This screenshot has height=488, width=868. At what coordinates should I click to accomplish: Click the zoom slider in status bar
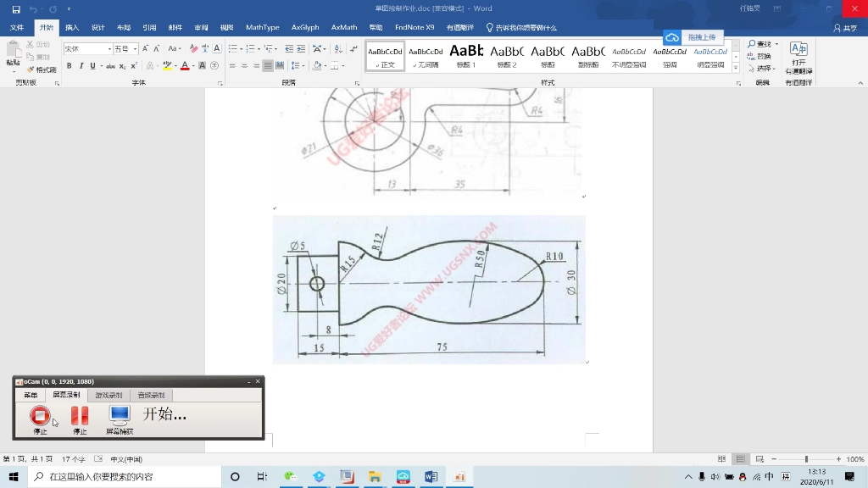tap(805, 459)
